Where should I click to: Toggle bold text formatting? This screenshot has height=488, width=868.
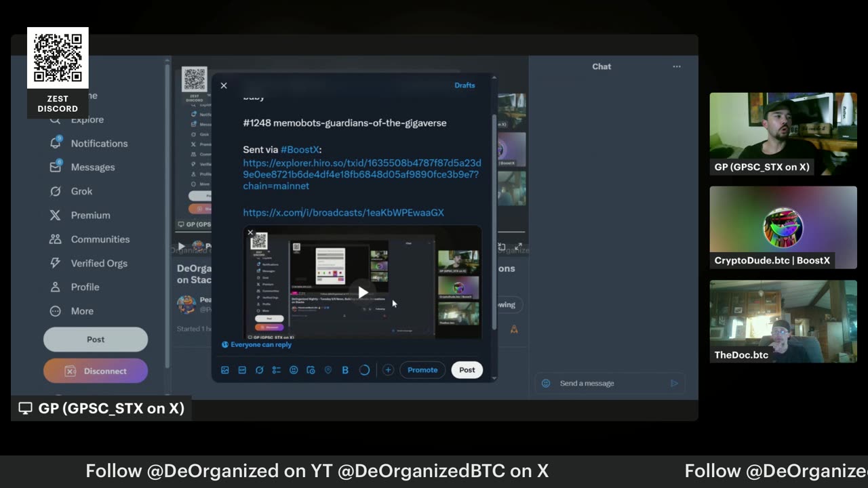pyautogui.click(x=345, y=370)
